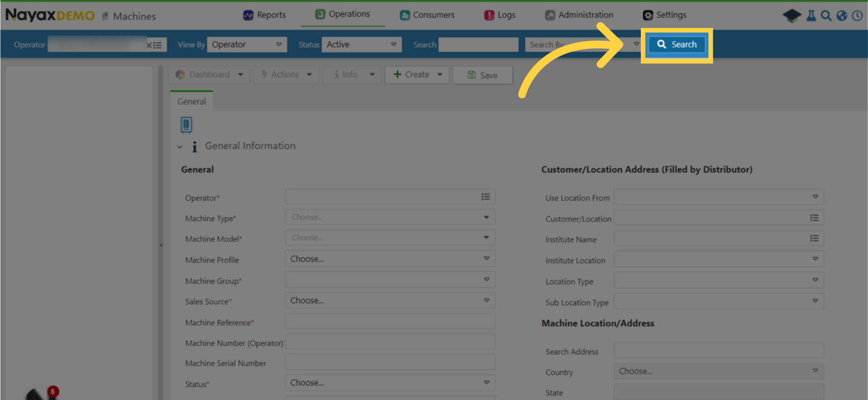The height and width of the screenshot is (400, 868).
Task: Click the Save button
Action: point(482,75)
